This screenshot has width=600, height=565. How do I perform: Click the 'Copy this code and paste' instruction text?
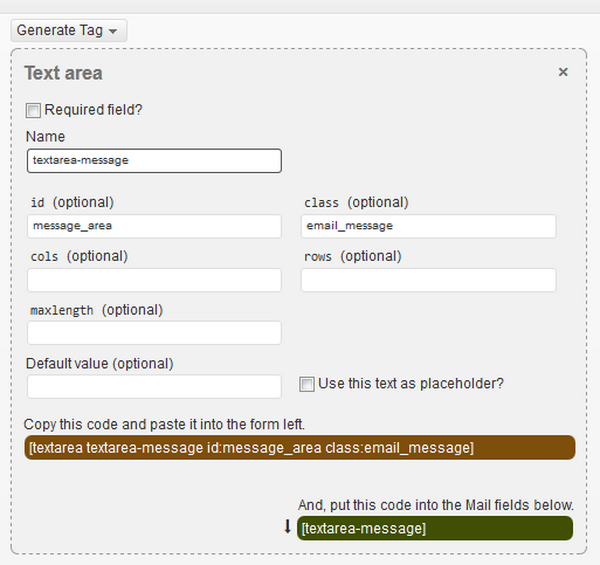tap(164, 424)
